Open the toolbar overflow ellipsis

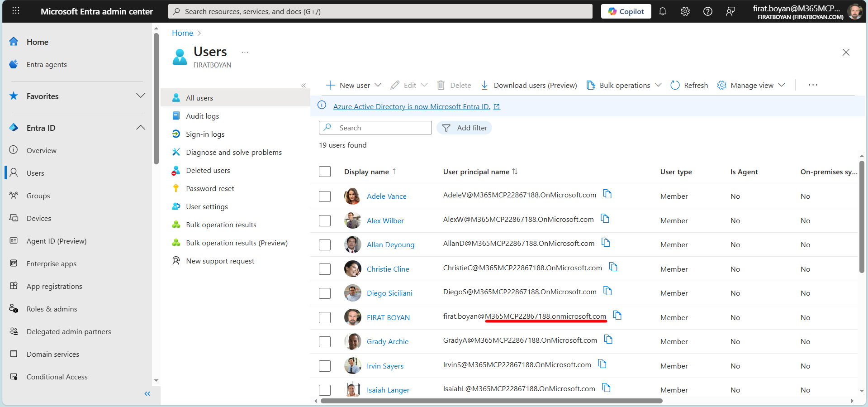click(x=813, y=85)
